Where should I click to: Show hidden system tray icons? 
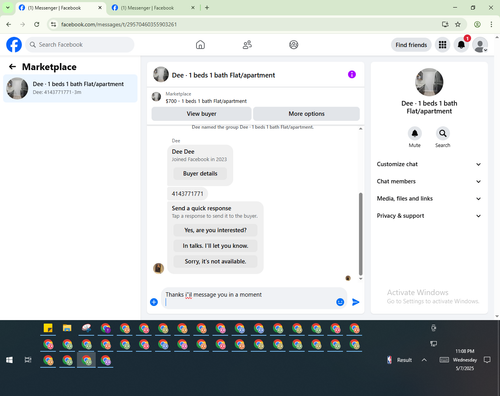click(x=424, y=360)
